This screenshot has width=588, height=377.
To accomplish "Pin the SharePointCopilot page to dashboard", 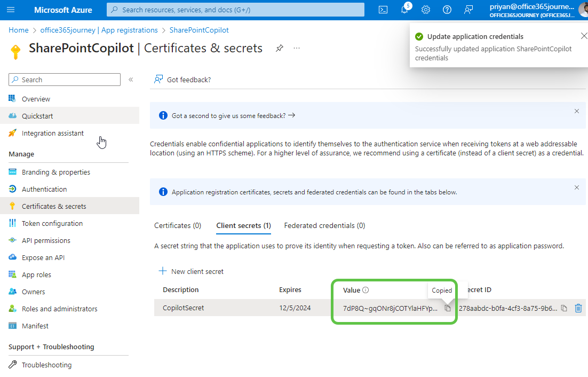I will coord(279,48).
